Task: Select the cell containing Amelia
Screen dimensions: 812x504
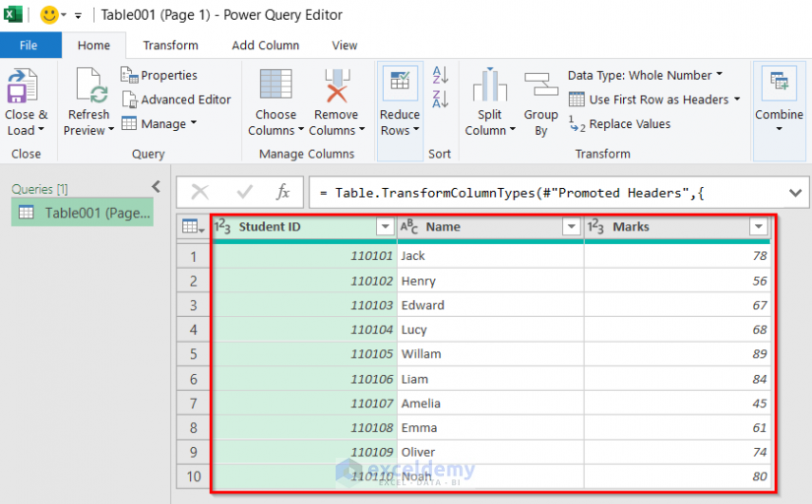Action: pos(490,404)
